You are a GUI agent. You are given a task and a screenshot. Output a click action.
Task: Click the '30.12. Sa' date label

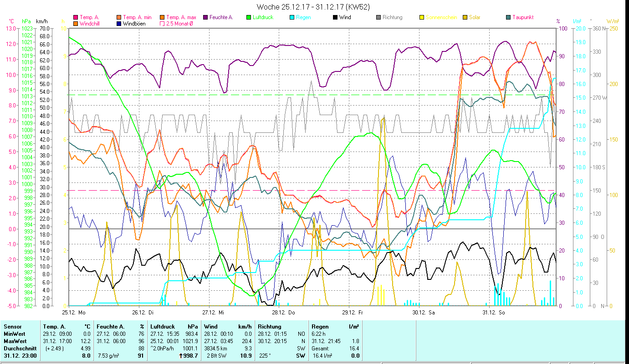click(x=424, y=313)
